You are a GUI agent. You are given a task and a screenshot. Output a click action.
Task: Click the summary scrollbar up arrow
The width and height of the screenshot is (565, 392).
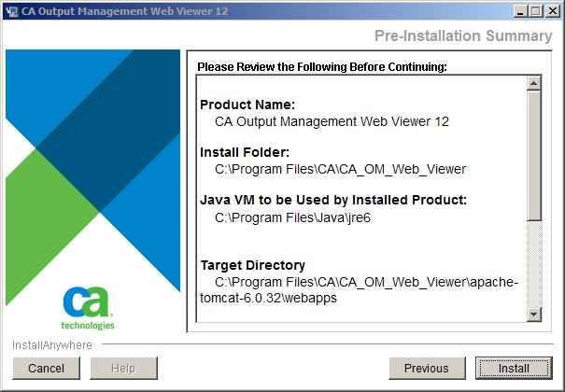tap(534, 83)
